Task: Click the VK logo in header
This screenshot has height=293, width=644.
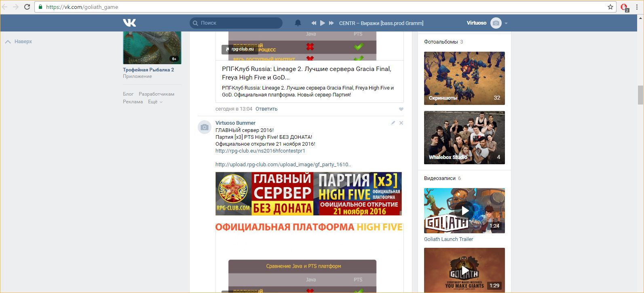Action: [x=129, y=23]
